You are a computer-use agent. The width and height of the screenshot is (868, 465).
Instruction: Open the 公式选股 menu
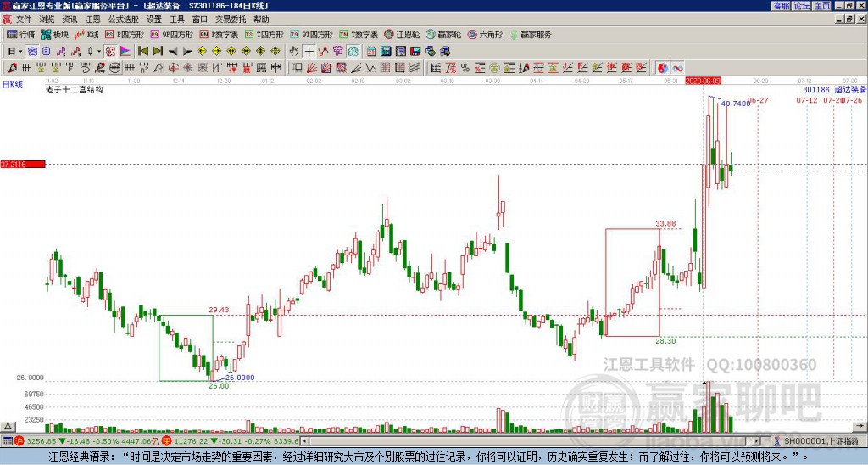pyautogui.click(x=124, y=20)
